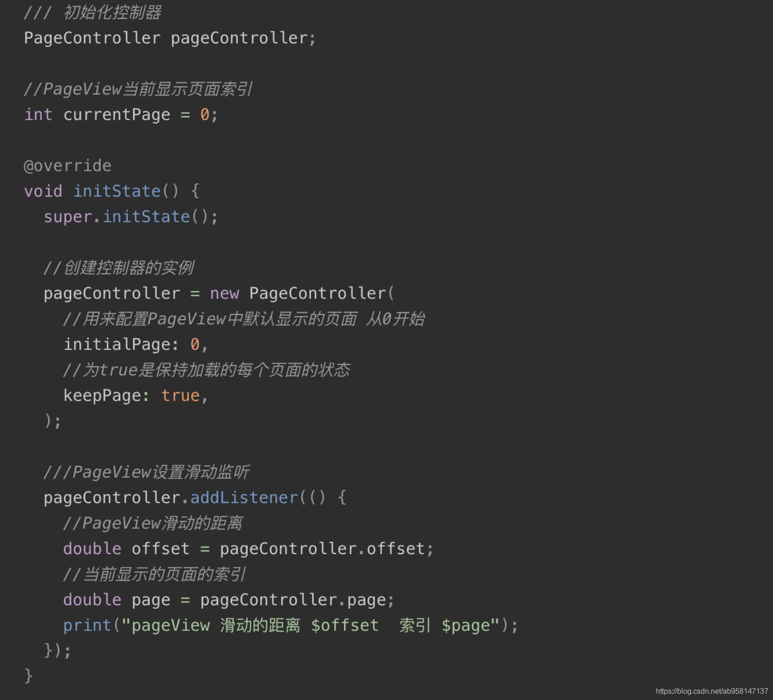This screenshot has height=700, width=773.
Task: Click the 'initialPage: 0,' parameter
Action: [x=136, y=344]
